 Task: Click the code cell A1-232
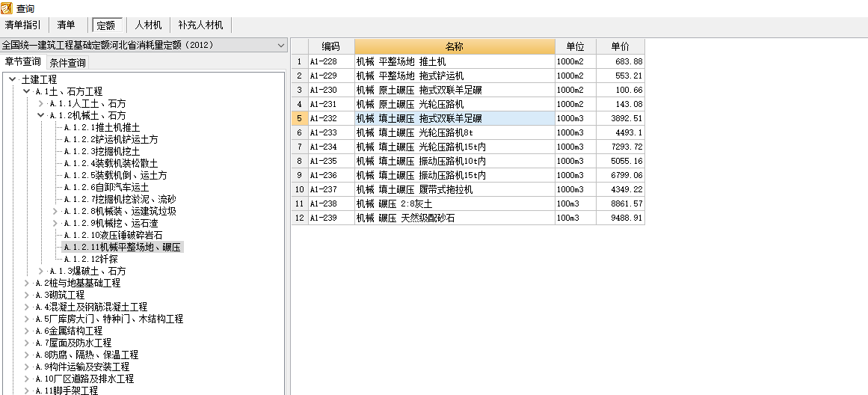tap(331, 118)
